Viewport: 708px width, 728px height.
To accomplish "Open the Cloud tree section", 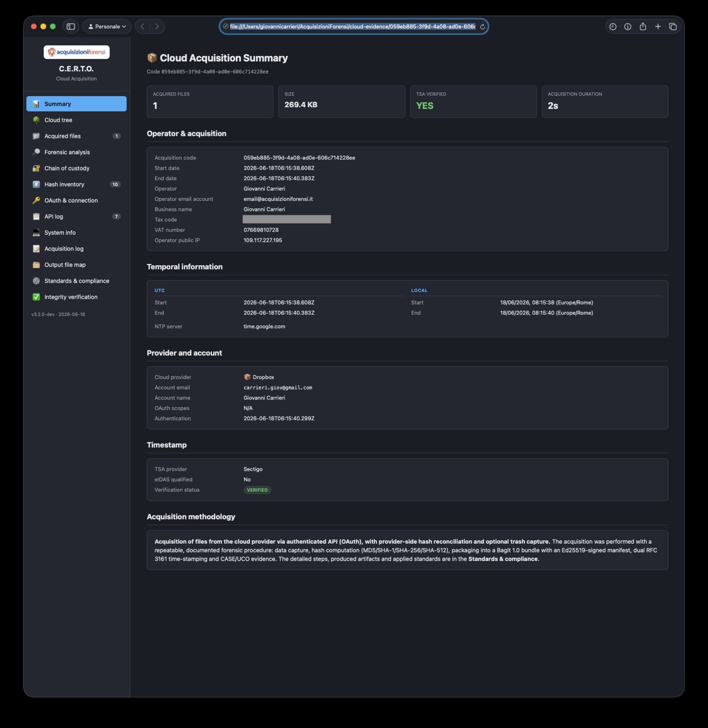I will click(76, 120).
